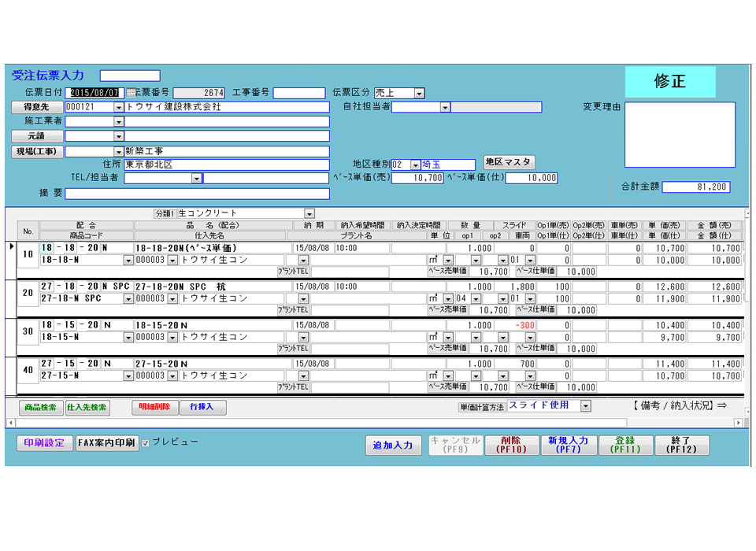The image size is (756, 551).
Task: Click the right arrow of the horizontal scrollbar
Action: [x=738, y=423]
